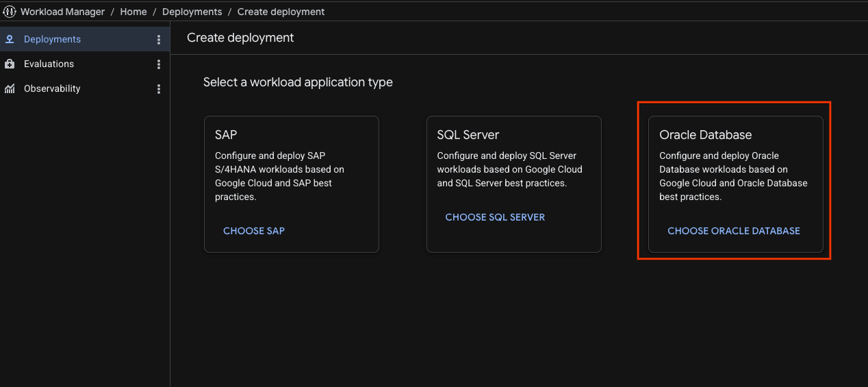
Task: Click the SAP S/4HANA description text
Action: coord(279,176)
